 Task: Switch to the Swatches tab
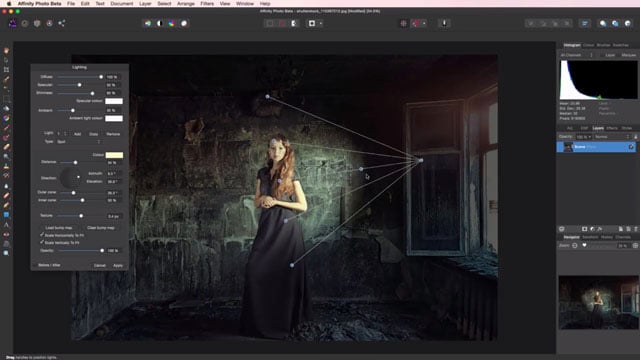click(x=621, y=45)
